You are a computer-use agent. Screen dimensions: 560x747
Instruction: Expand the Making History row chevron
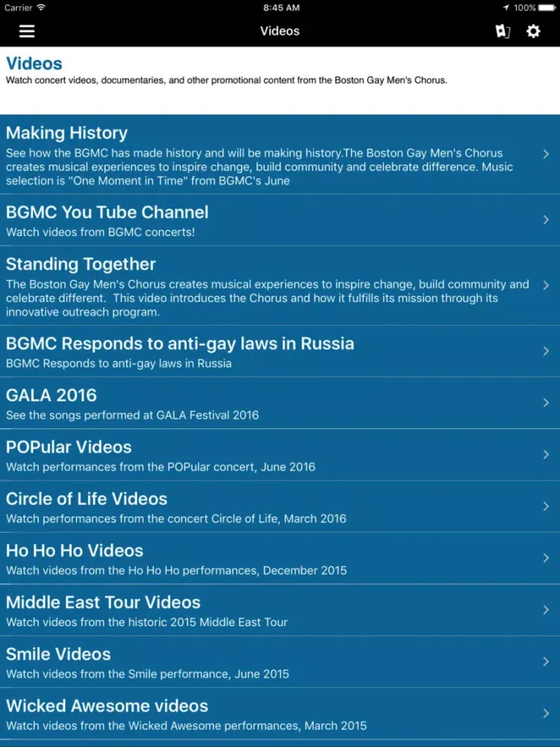(x=546, y=154)
